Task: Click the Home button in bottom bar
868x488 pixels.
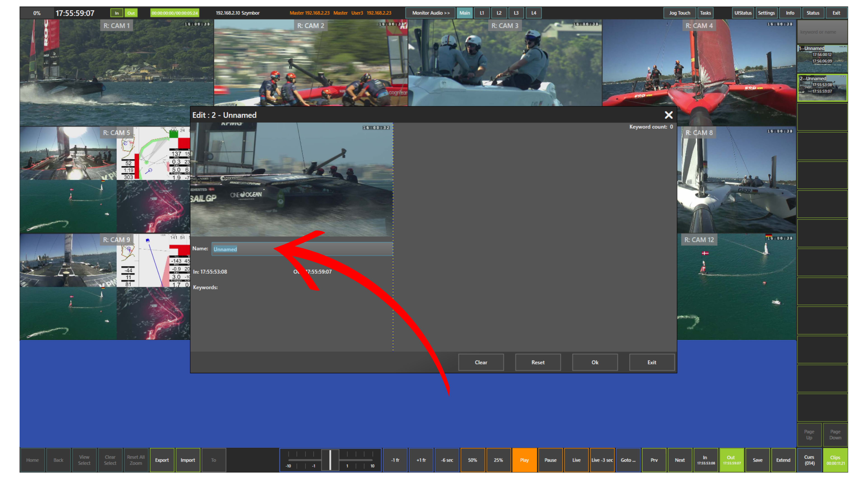Action: 32,460
